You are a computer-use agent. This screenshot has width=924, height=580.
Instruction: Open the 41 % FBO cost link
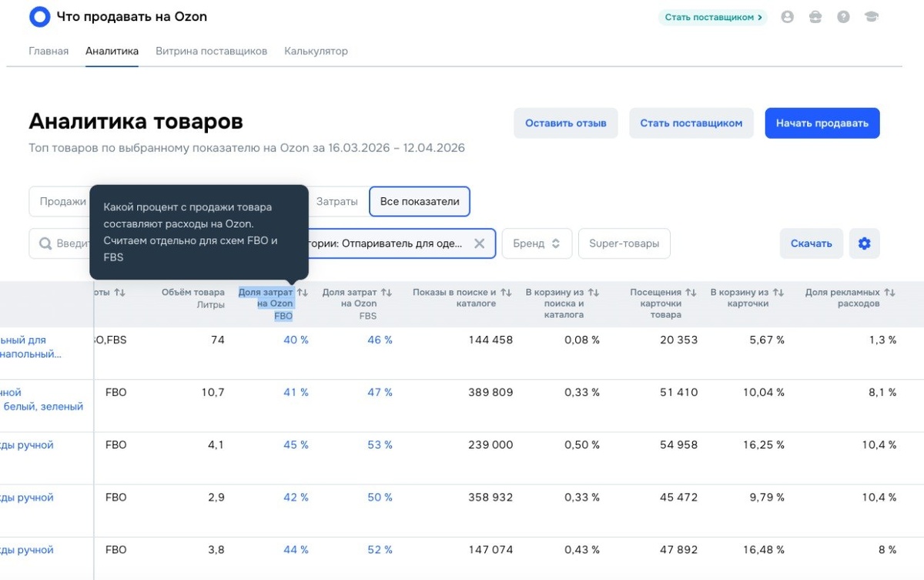[x=296, y=392]
